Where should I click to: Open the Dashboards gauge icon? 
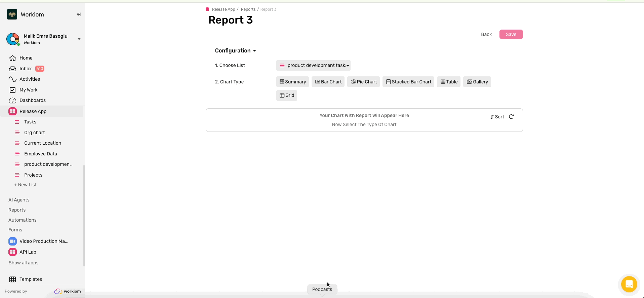point(12,101)
